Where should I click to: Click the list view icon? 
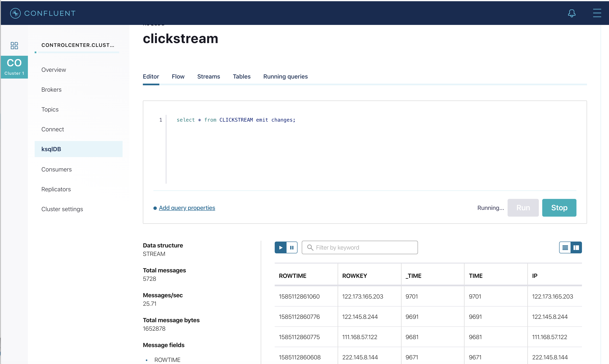pyautogui.click(x=565, y=247)
